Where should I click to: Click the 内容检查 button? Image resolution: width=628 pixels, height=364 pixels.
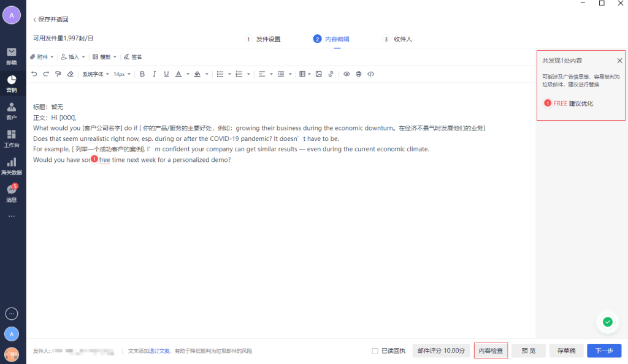pyautogui.click(x=491, y=351)
